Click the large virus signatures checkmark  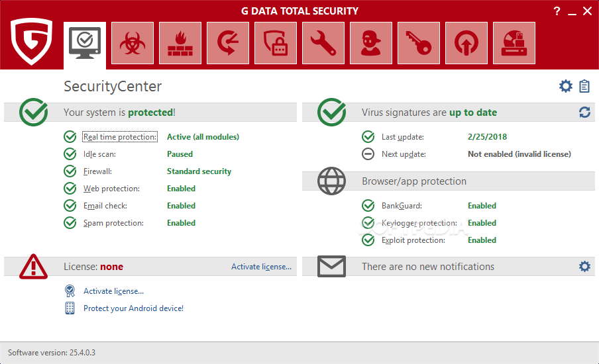(331, 112)
